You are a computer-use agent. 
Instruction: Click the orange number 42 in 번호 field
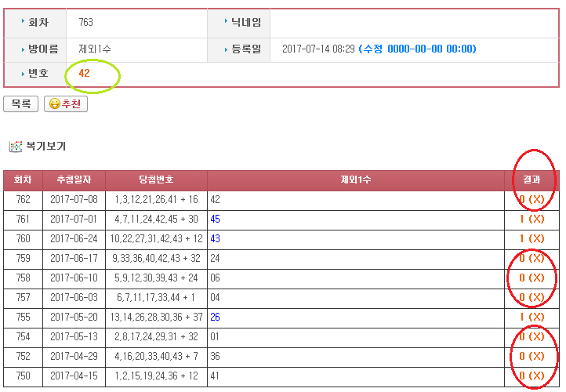(x=85, y=74)
